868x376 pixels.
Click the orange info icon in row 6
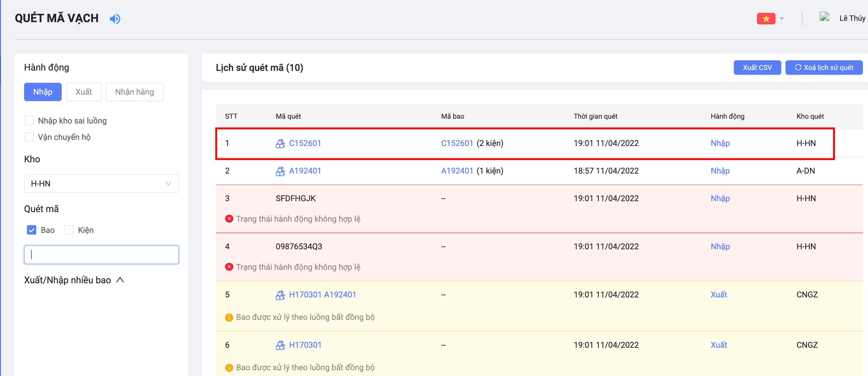click(229, 368)
